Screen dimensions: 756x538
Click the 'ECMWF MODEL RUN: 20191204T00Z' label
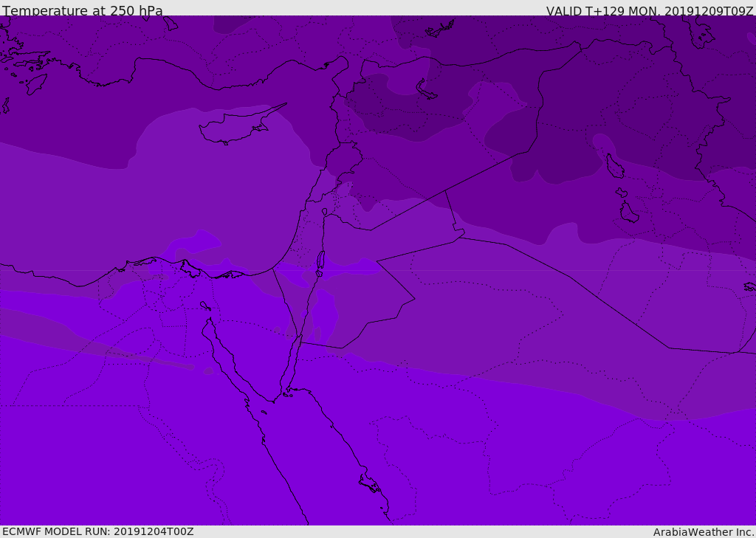(98, 531)
